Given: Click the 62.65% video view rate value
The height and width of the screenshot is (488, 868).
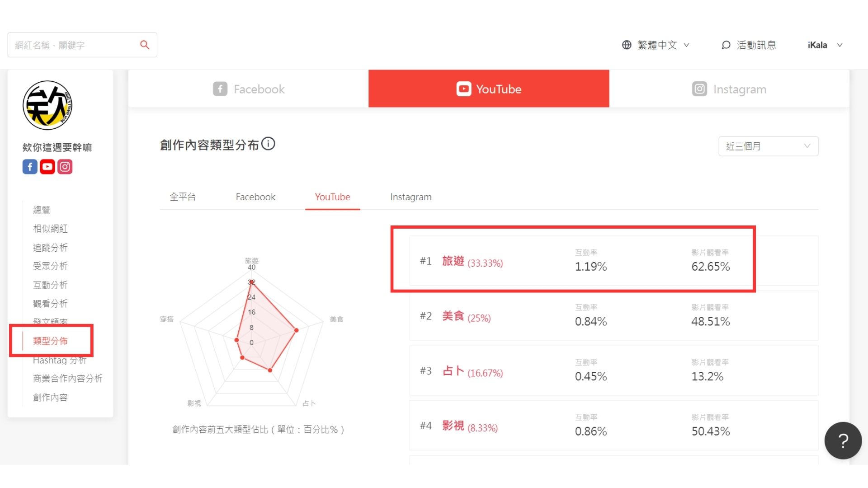Looking at the screenshot, I should click(711, 267).
